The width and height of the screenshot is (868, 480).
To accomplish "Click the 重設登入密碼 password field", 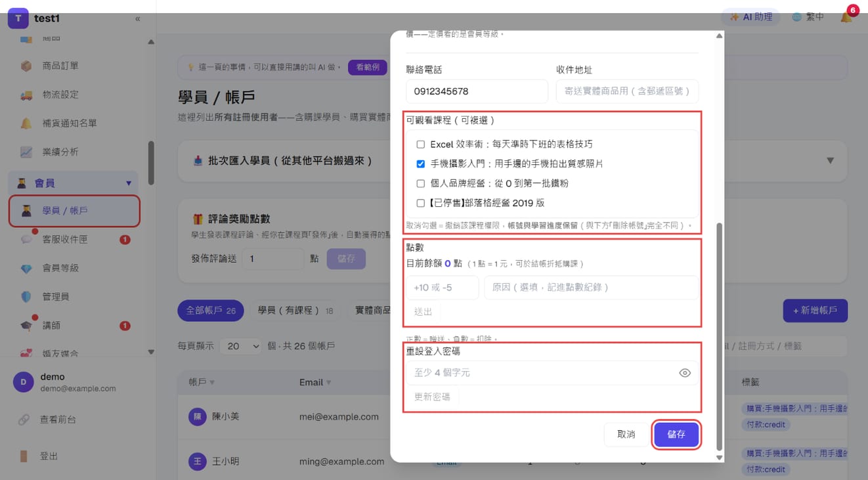I will (552, 373).
